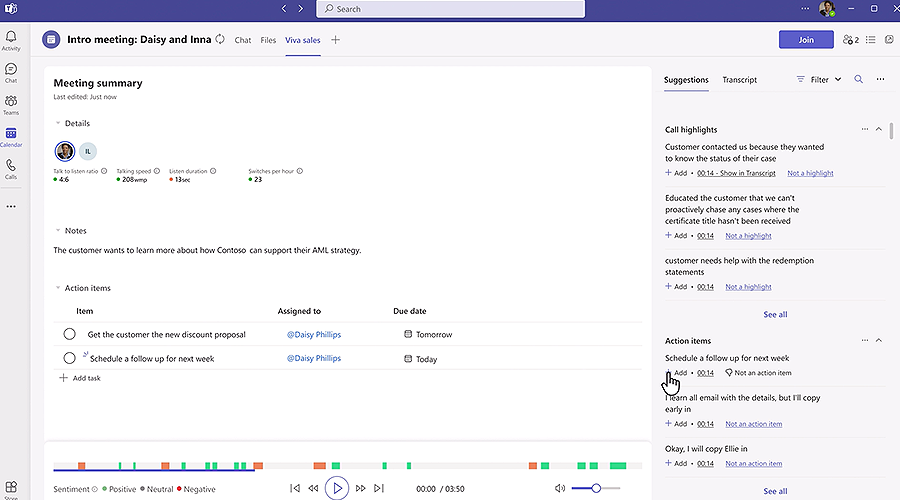Click the Talking speed info icon
Viewport: 900px width, 500px height.
coord(157,171)
